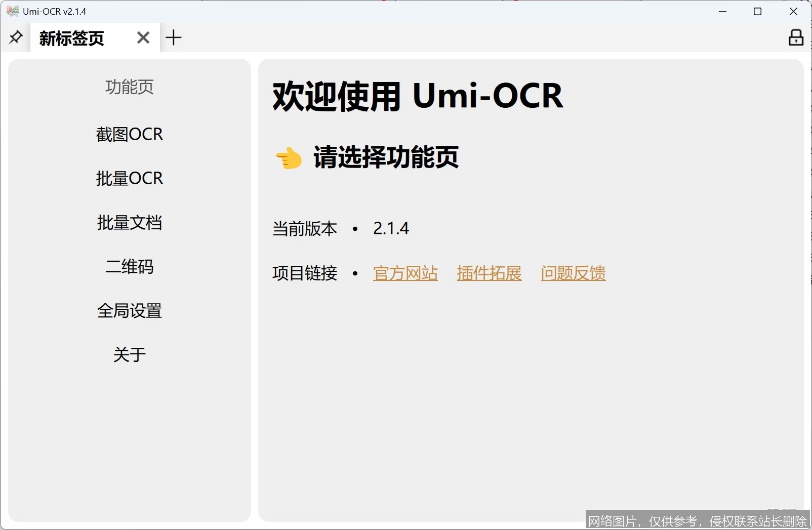812x530 pixels.
Task: Click the 功能页 header label
Action: tap(130, 87)
